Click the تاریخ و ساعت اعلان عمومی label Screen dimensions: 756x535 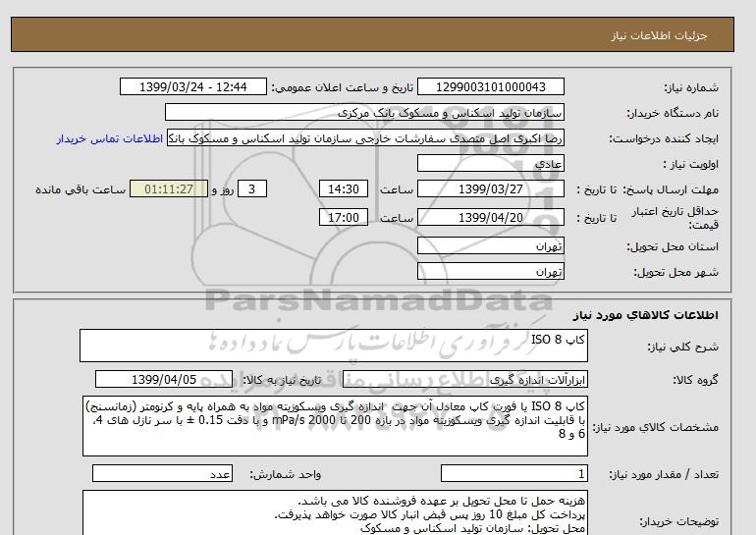point(343,87)
